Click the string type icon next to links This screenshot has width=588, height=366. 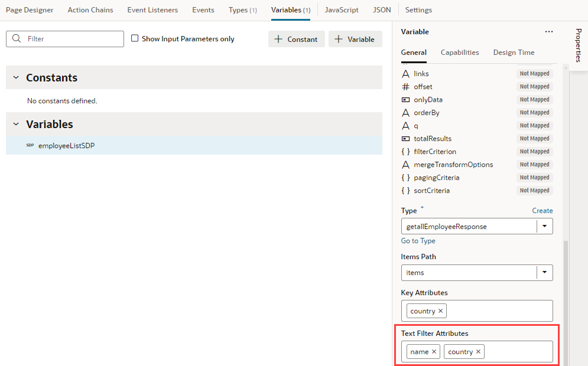pyautogui.click(x=405, y=74)
